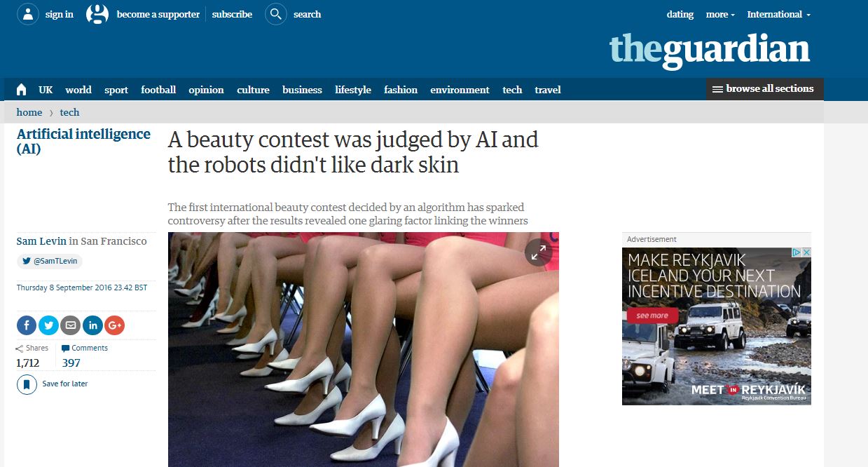Click 'become a supporter' link
The width and height of the screenshot is (868, 467).
point(158,14)
